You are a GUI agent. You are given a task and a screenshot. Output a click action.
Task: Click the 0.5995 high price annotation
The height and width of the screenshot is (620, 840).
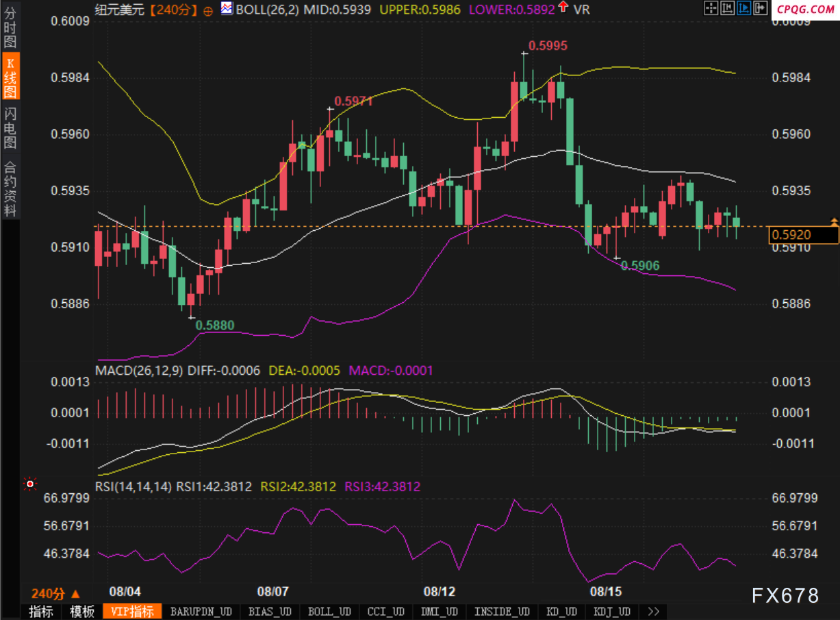(x=548, y=45)
